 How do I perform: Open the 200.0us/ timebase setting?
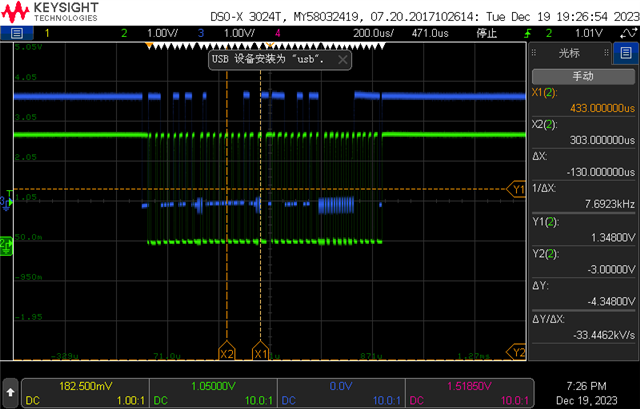pyautogui.click(x=373, y=33)
